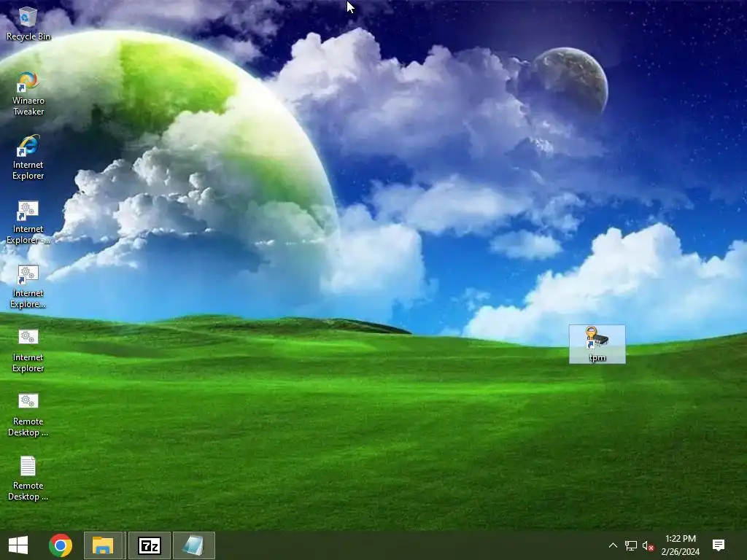This screenshot has height=560, width=747.
Task: Open the Action Center notifications icon
Action: point(719,545)
